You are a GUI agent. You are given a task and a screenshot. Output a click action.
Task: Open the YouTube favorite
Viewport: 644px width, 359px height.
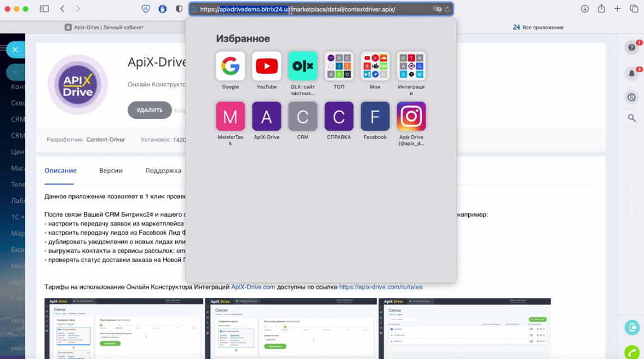[x=267, y=66]
